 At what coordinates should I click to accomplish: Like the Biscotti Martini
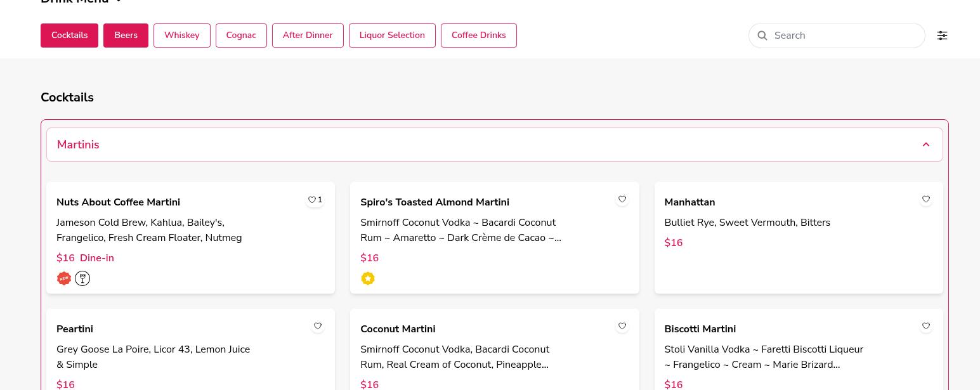click(x=925, y=327)
